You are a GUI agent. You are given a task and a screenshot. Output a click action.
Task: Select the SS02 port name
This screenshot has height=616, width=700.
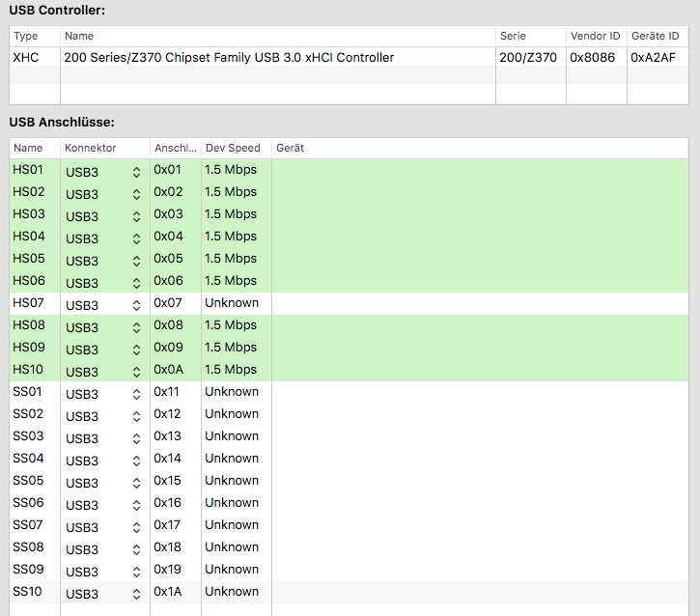click(x=28, y=414)
